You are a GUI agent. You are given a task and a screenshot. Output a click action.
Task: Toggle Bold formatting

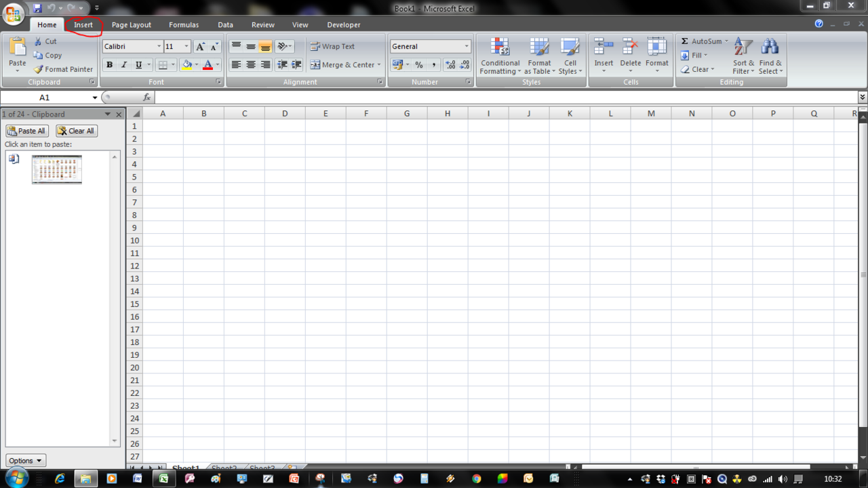(x=109, y=65)
